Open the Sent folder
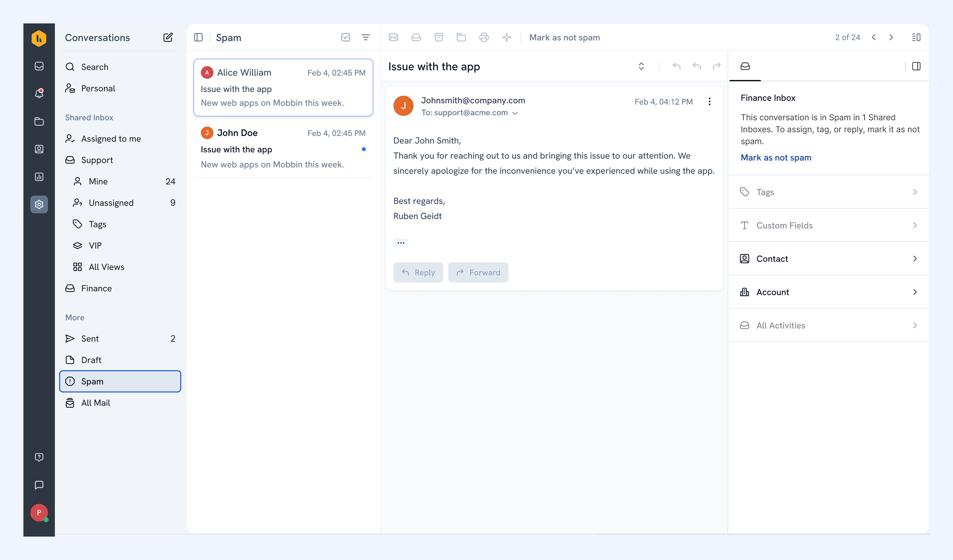This screenshot has width=953, height=560. 120,339
